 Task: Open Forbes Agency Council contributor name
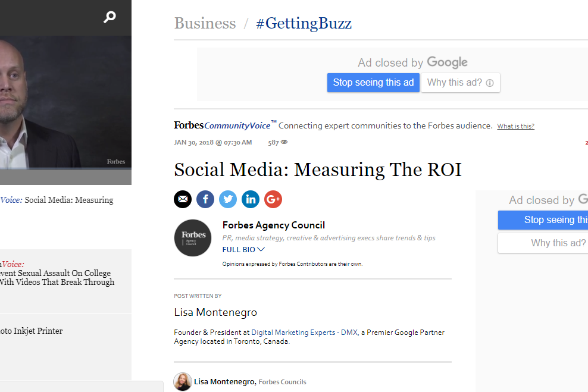(x=273, y=225)
